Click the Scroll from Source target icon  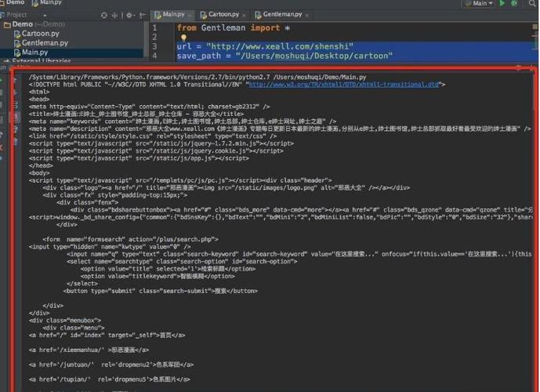click(103, 15)
